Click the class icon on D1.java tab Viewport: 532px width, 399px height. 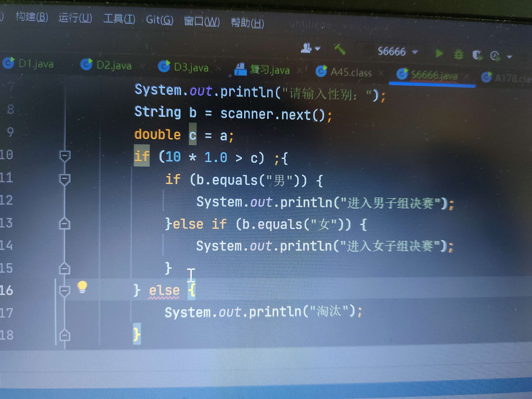(x=9, y=63)
